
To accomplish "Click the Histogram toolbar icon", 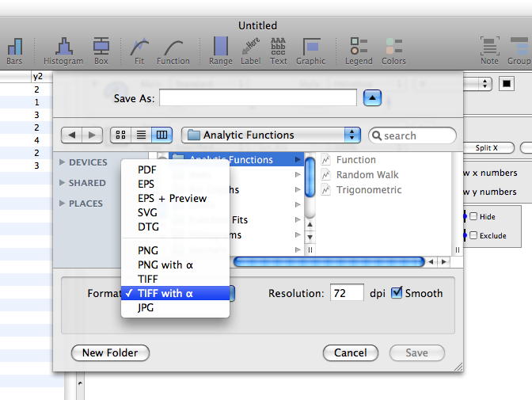I will [63, 48].
